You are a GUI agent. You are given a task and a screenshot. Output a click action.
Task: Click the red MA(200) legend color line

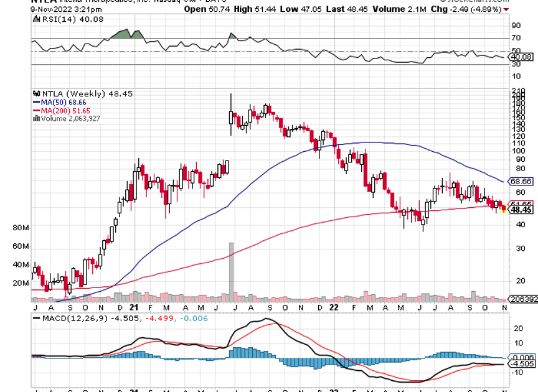[36, 110]
